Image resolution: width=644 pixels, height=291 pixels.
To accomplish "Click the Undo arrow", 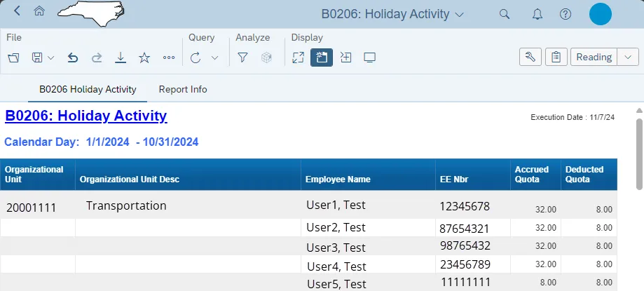I will (x=73, y=57).
